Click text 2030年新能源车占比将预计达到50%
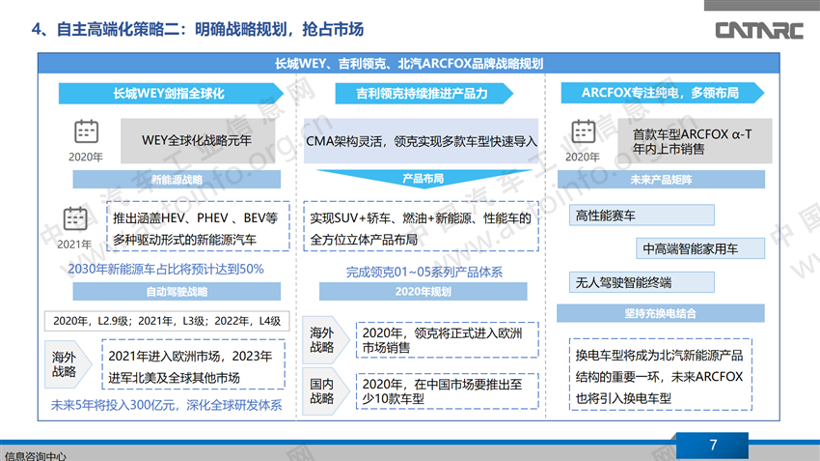Image resolution: width=820 pixels, height=461 pixels. (166, 269)
